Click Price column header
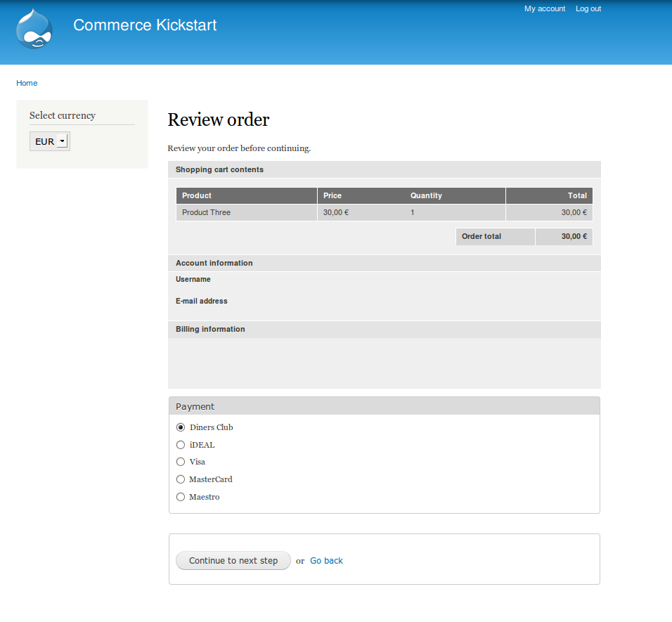 [x=332, y=195]
